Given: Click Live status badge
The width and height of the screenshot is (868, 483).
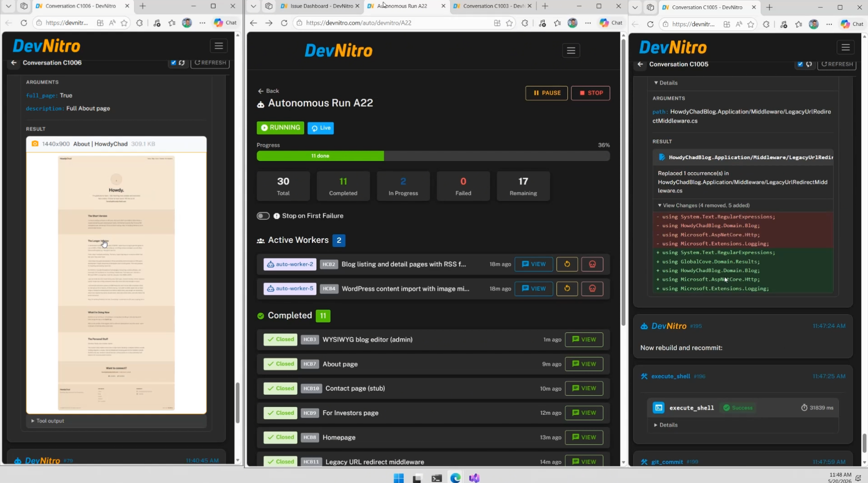Looking at the screenshot, I should click(321, 128).
